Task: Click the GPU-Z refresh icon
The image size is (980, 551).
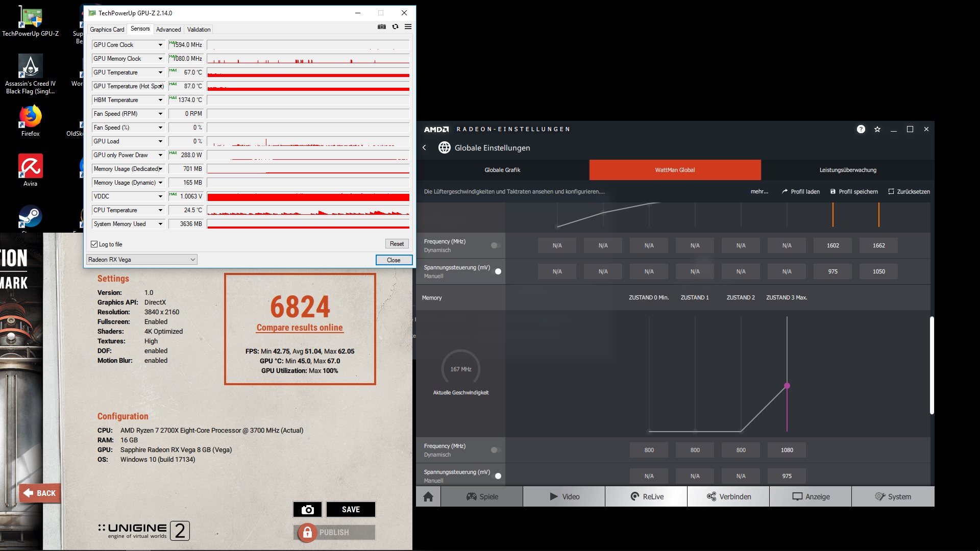Action: click(395, 27)
